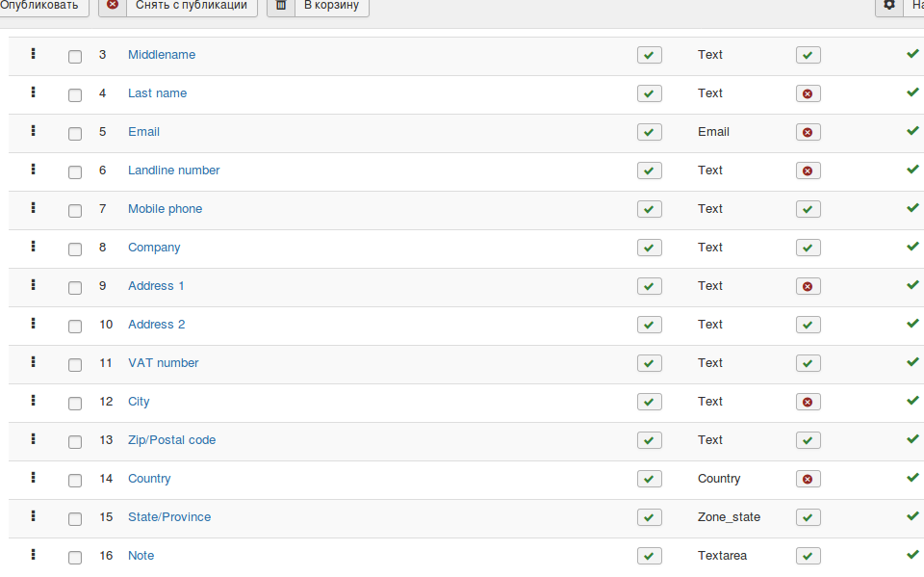Image resolution: width=924 pixels, height=577 pixels.
Task: Click the red unpublish icon in toolbar
Action: [x=114, y=5]
